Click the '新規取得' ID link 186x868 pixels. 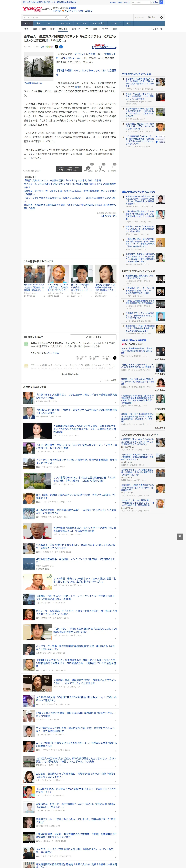coord(72,8)
